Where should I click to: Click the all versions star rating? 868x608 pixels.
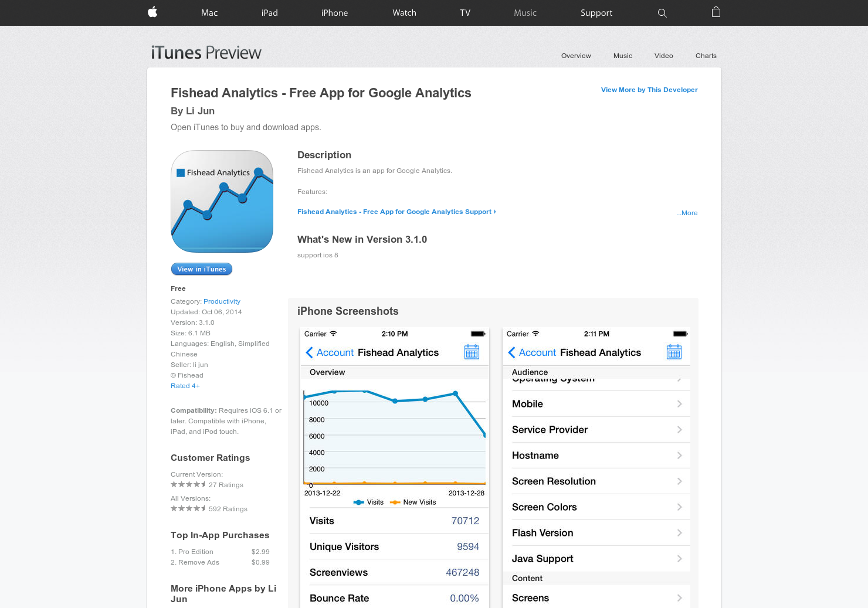tap(189, 508)
